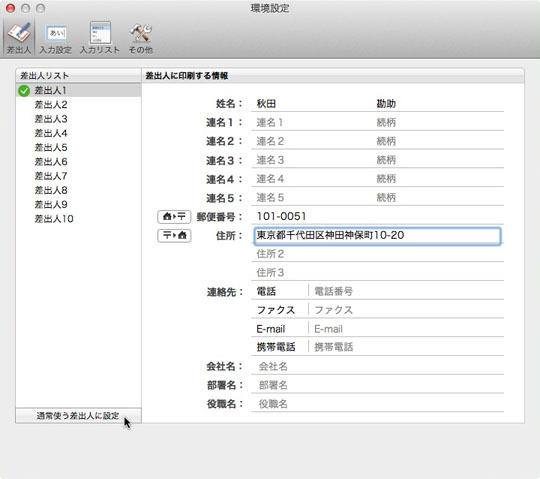The width and height of the screenshot is (540, 479).
Task: Open the 電話 contact type selector
Action: click(280, 291)
